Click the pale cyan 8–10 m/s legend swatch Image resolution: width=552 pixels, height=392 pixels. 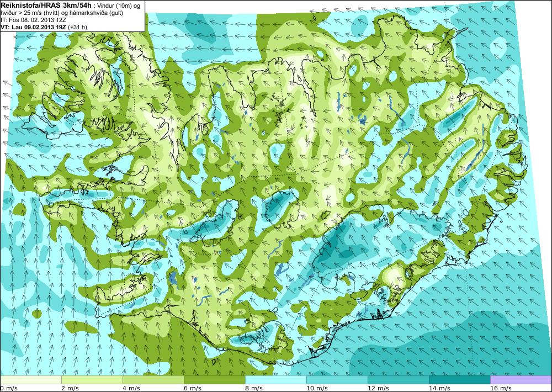[x=275, y=380]
